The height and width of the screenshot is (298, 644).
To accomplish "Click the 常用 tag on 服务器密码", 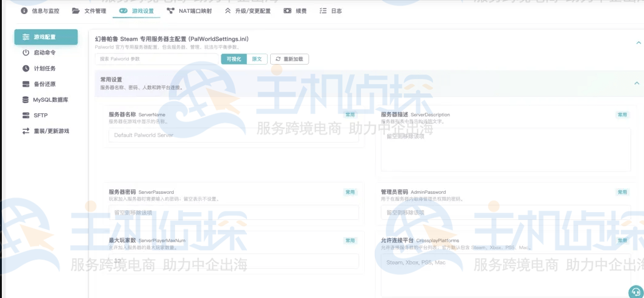I will point(350,192).
